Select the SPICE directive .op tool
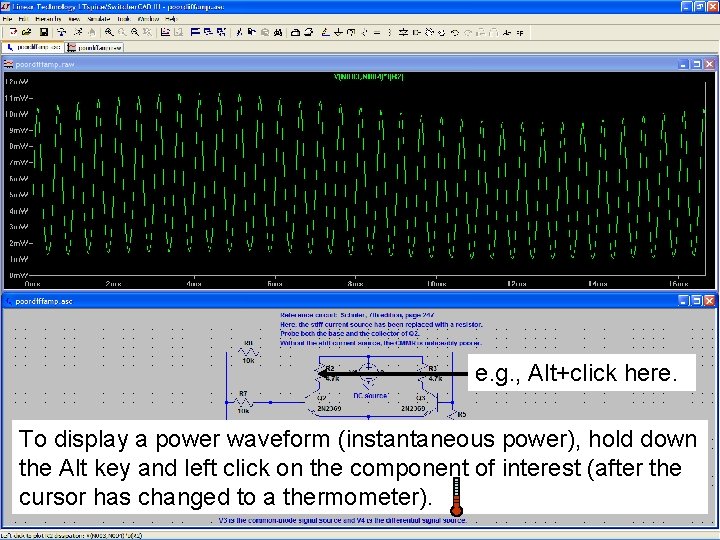This screenshot has width=720, height=540. point(520,32)
